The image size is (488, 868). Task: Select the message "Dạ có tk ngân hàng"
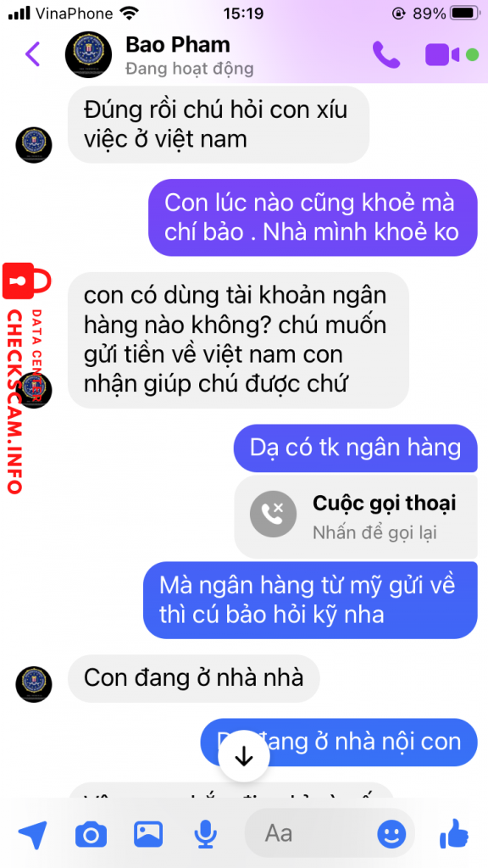[355, 448]
